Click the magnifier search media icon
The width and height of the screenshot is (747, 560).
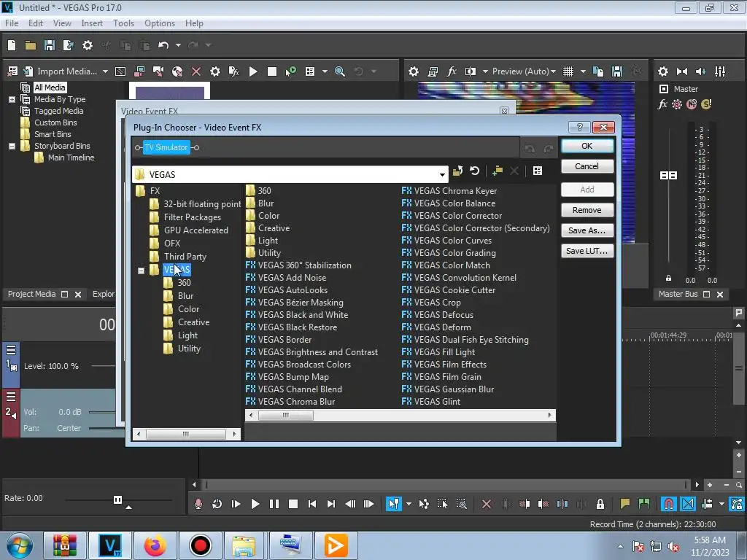click(340, 71)
